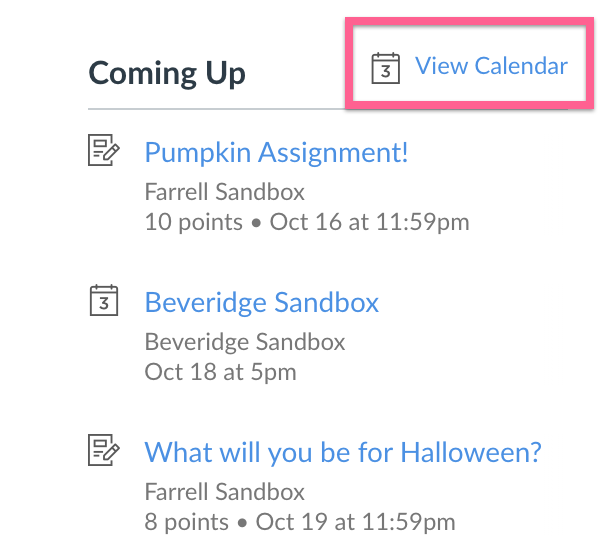Select Farrell Sandbox text under Pumpkin Assignment
Screen dimensions: 608x554
click(x=225, y=192)
